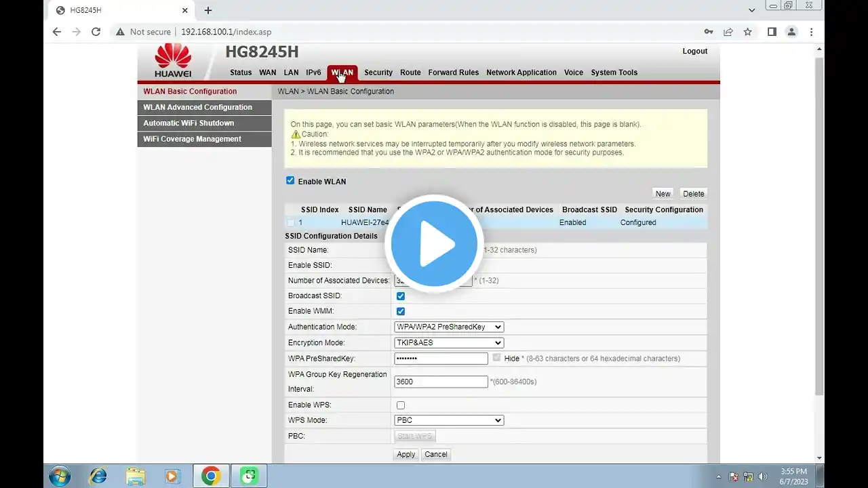Open the browser side panel icon

[772, 32]
